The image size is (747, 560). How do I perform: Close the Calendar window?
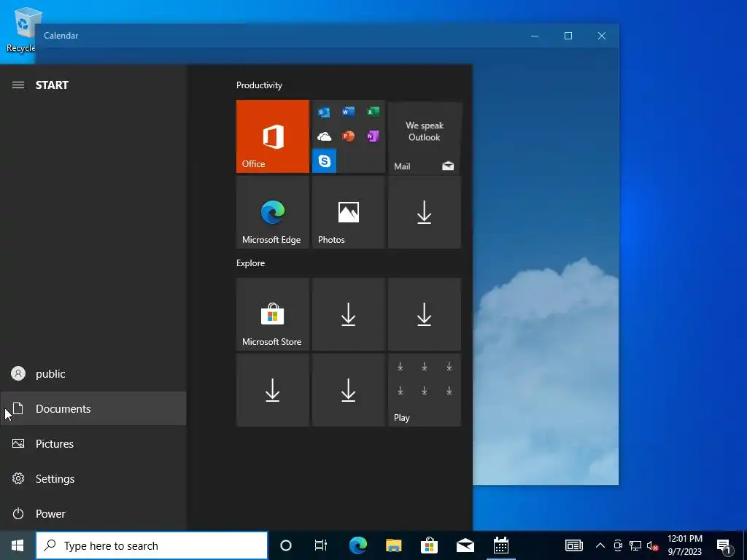[x=602, y=36]
